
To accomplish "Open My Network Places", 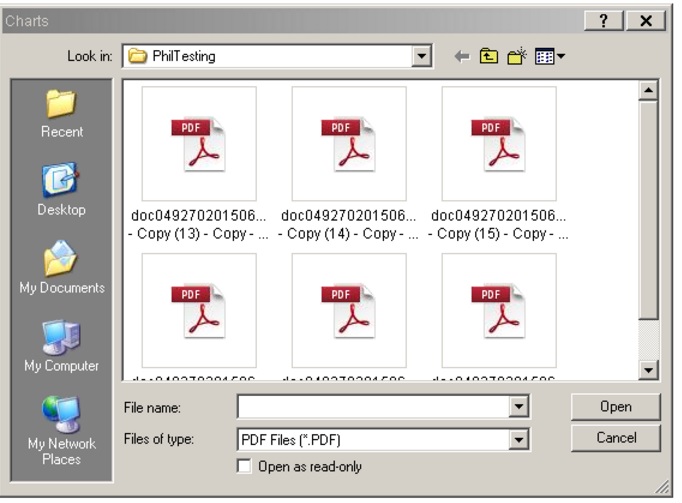I will click(61, 428).
